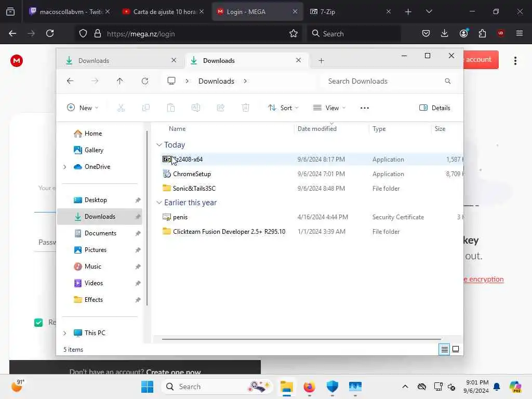This screenshot has height=399, width=532.
Task: Go back in File Explorer
Action: 70,81
